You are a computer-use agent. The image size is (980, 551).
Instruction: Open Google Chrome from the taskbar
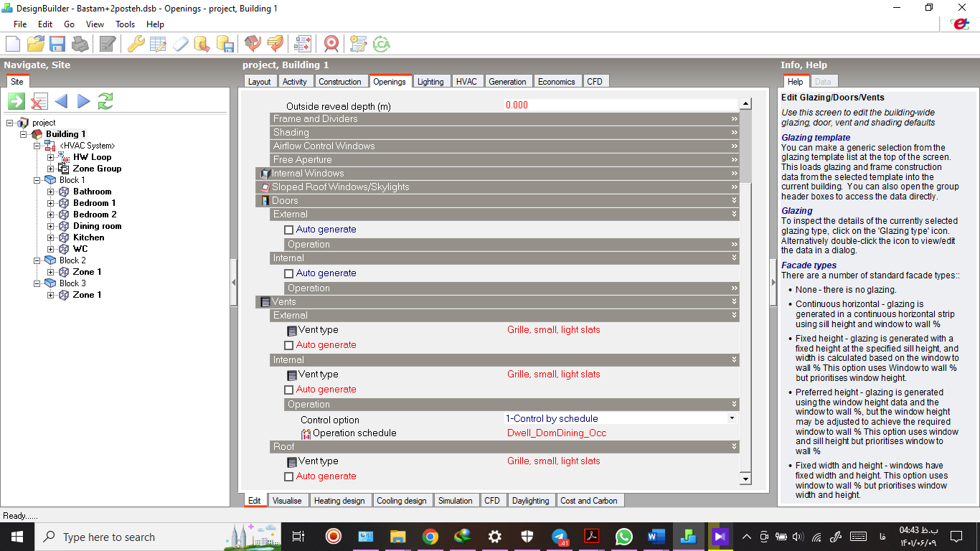[x=430, y=537]
